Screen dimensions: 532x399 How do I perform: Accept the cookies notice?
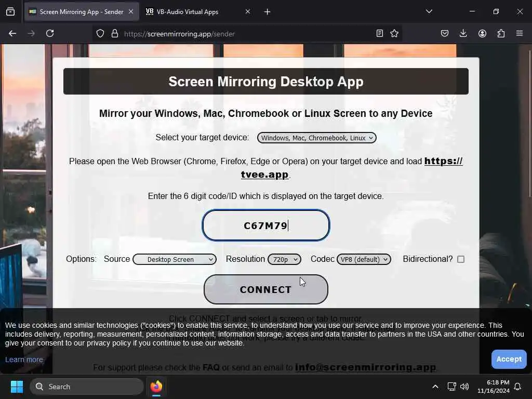click(509, 359)
